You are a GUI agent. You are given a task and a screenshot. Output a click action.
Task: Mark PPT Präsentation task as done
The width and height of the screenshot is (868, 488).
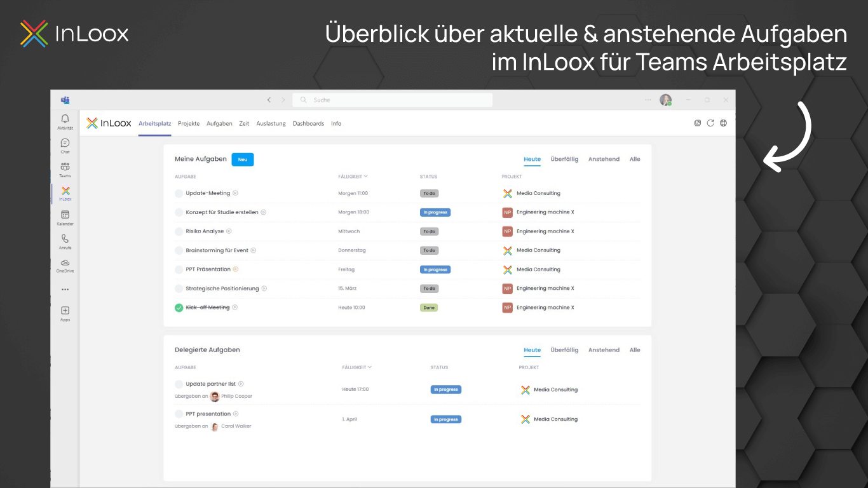tap(179, 269)
